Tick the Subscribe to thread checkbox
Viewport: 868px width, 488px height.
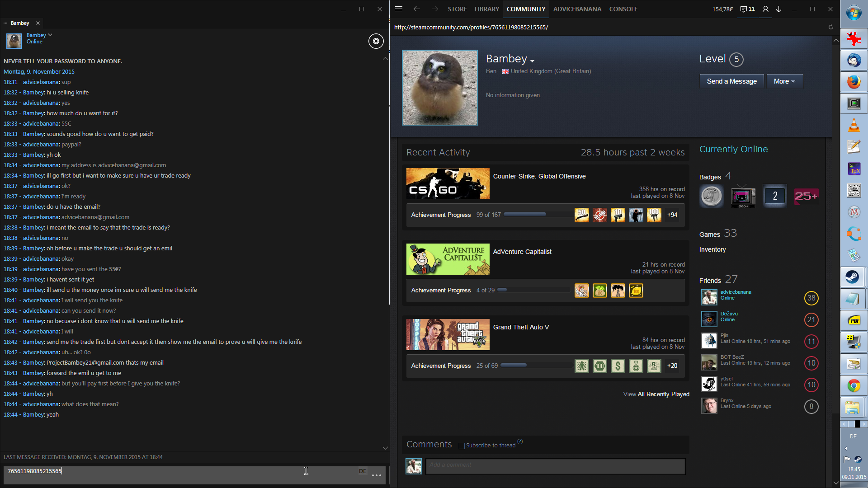462,446
